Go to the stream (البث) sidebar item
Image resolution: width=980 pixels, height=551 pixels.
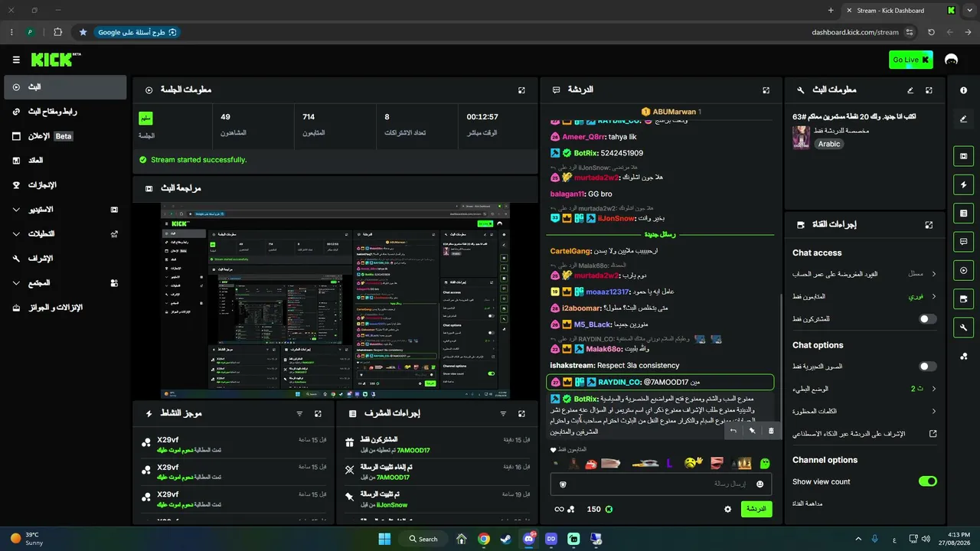pos(65,87)
